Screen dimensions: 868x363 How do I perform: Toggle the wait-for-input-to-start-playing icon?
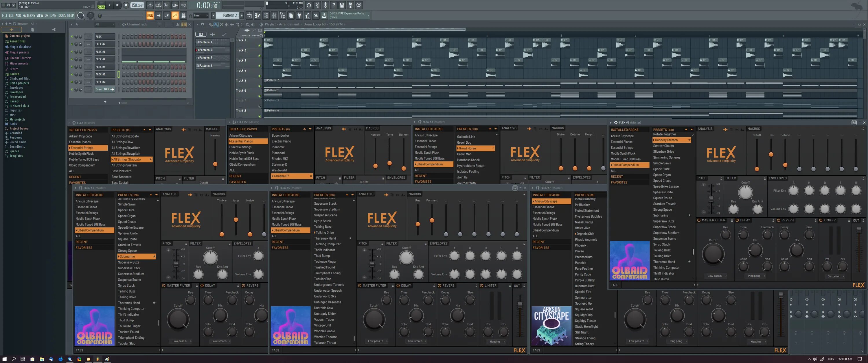(158, 5)
